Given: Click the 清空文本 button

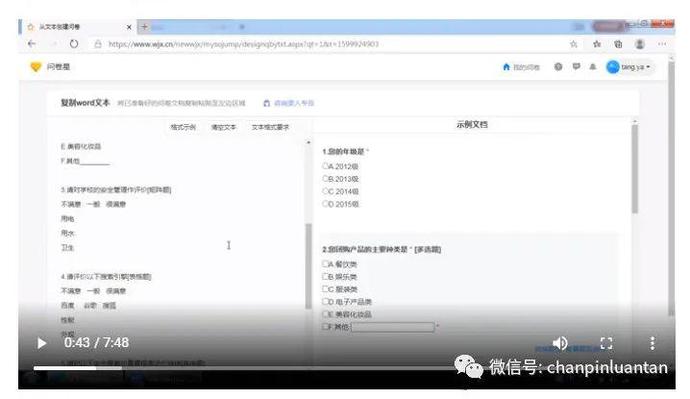Looking at the screenshot, I should (x=224, y=127).
